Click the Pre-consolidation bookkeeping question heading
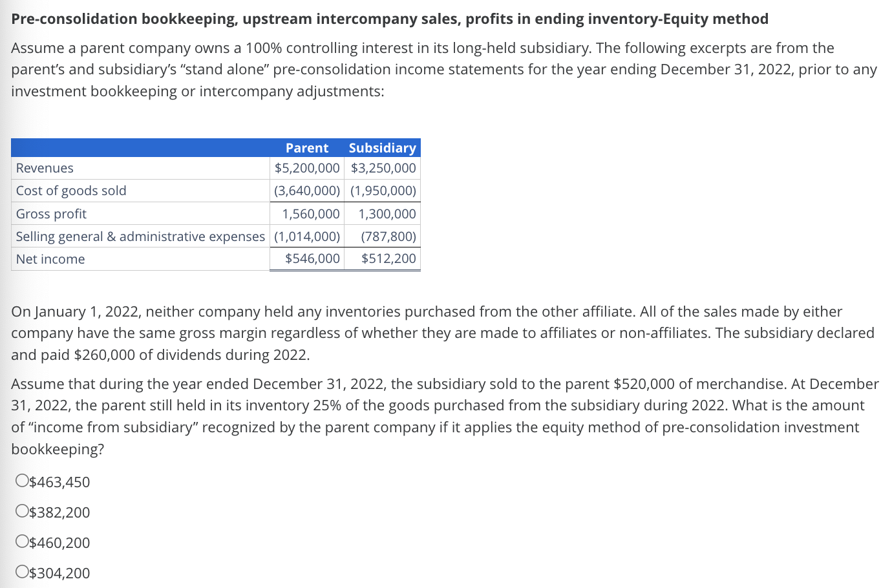892x588 pixels. pos(390,19)
